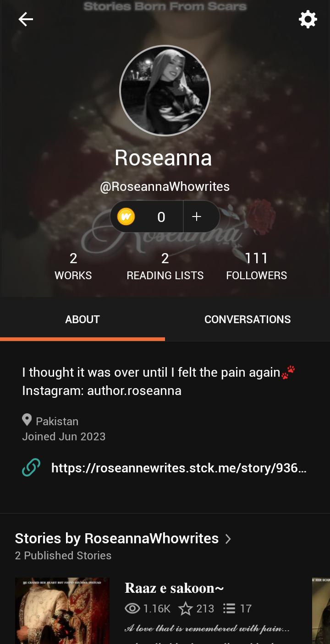Open profile settings gear icon
Image resolution: width=330 pixels, height=644 pixels.
[308, 19]
